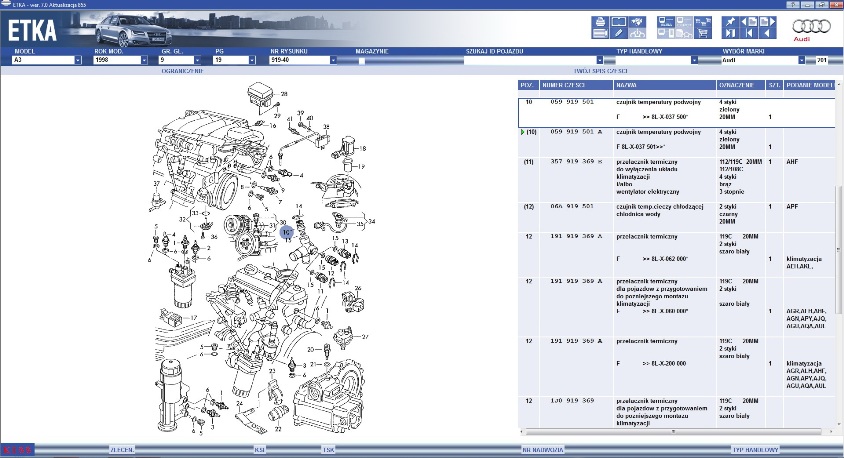Click number 28 label atop the diagram

[x=284, y=94]
